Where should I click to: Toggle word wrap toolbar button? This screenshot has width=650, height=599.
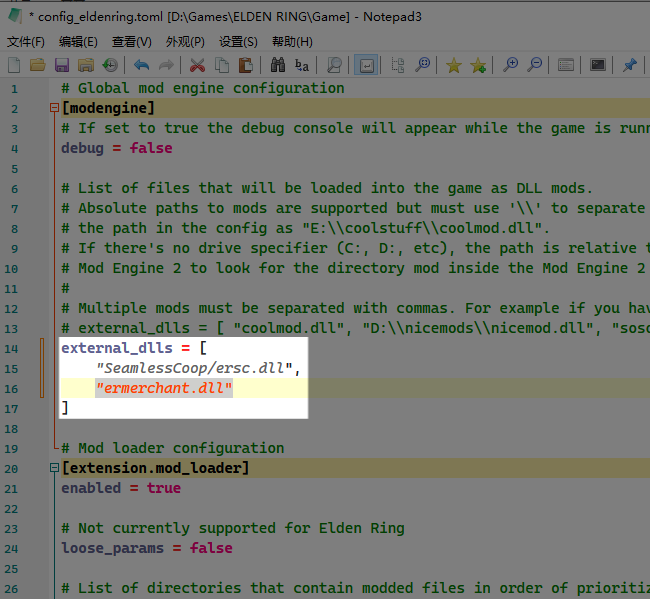pyautogui.click(x=366, y=65)
